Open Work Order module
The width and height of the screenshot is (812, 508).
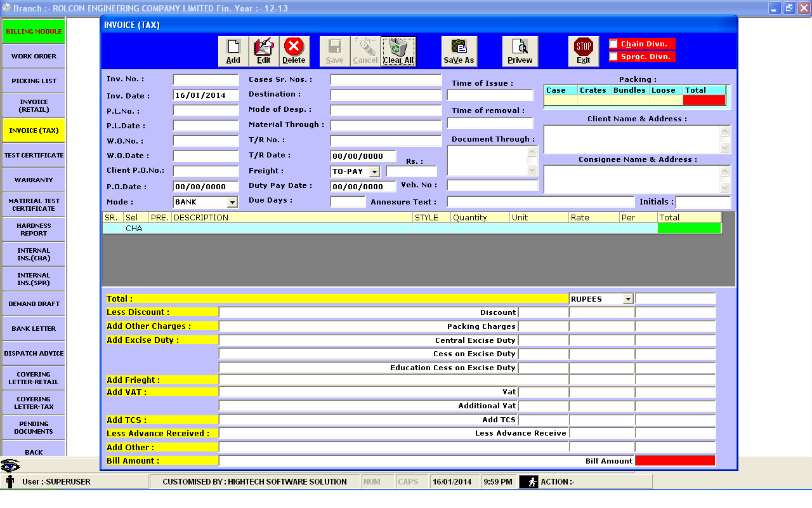click(34, 57)
